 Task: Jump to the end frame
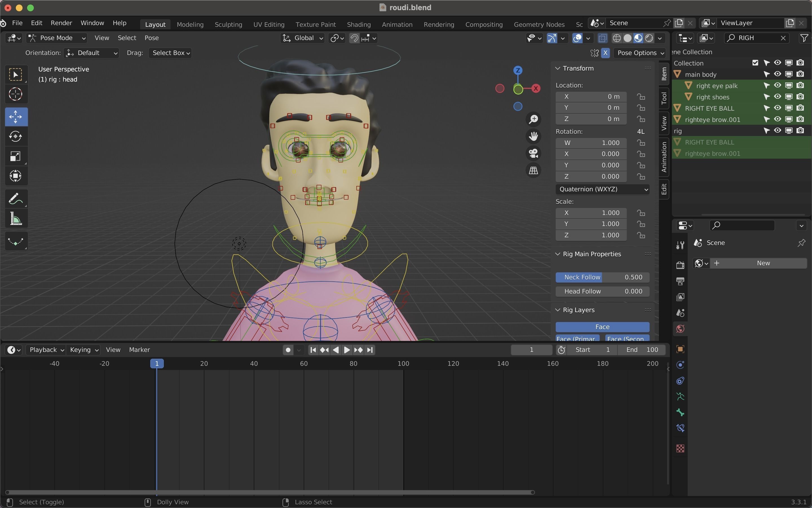coord(370,350)
